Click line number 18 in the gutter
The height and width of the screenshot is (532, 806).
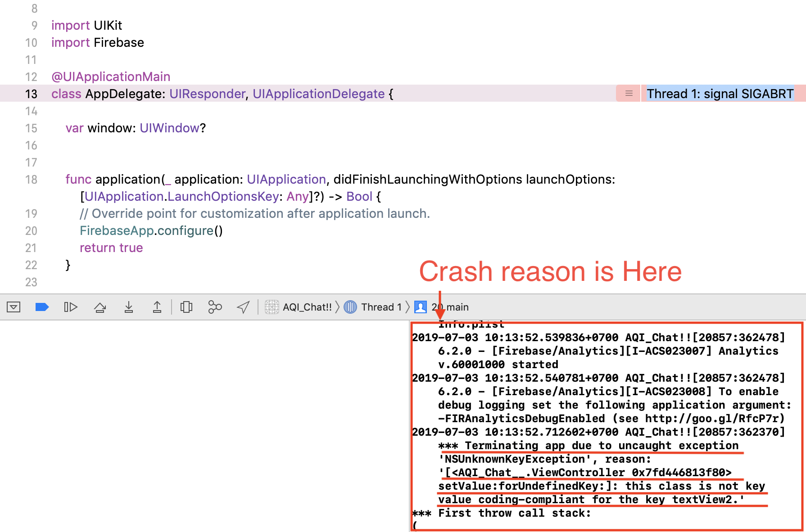(x=31, y=180)
